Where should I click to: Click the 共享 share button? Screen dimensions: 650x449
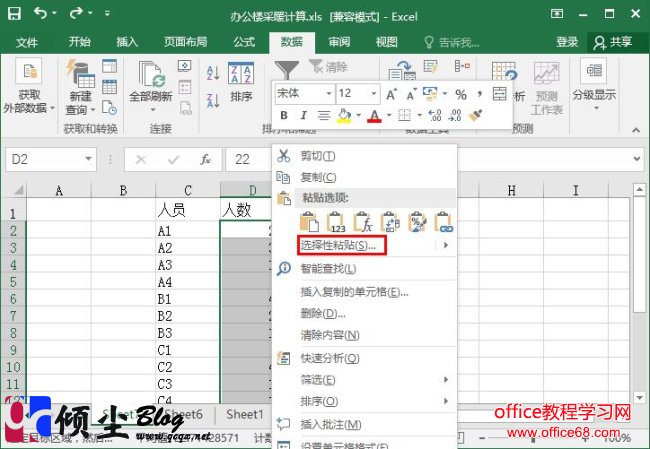point(613,42)
